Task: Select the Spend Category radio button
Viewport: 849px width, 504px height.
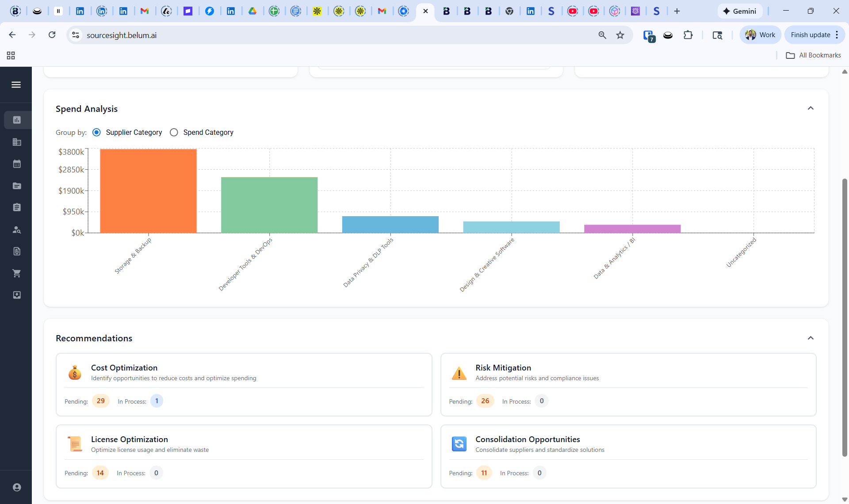Action: (174, 132)
